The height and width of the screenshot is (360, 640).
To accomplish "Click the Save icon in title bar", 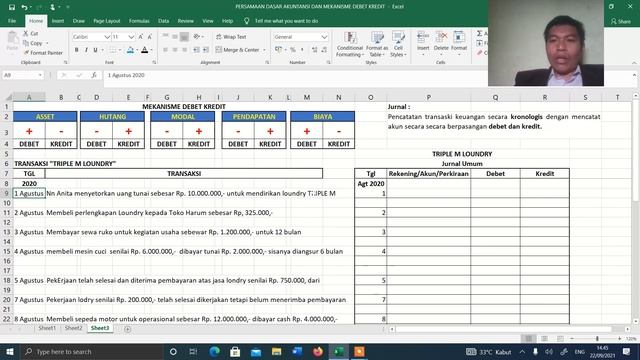I will 12,7.
